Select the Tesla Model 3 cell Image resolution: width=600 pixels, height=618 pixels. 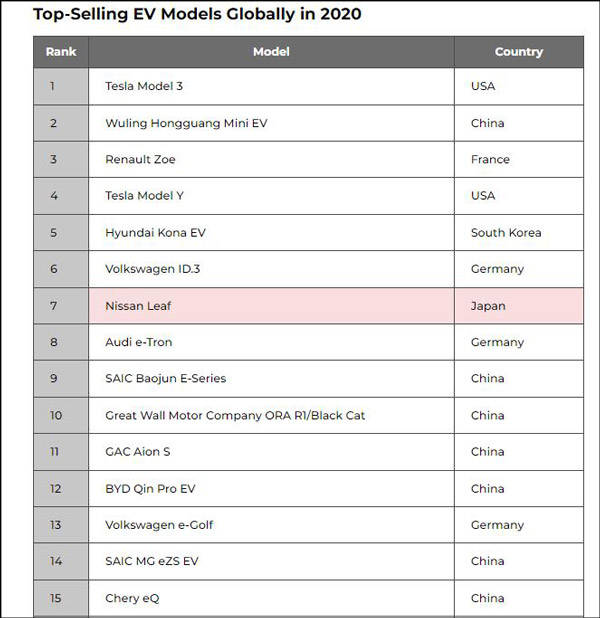144,86
